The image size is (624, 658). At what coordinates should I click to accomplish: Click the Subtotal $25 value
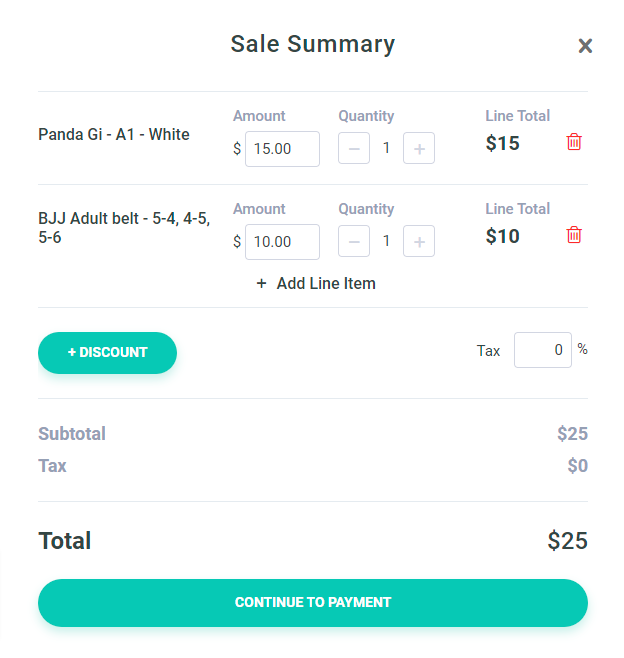pyautogui.click(x=572, y=434)
